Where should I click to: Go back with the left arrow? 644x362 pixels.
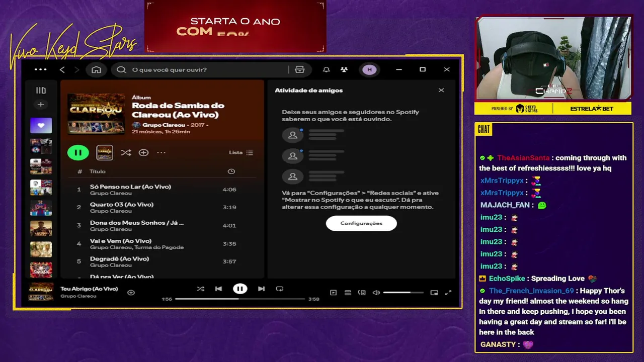pyautogui.click(x=62, y=70)
